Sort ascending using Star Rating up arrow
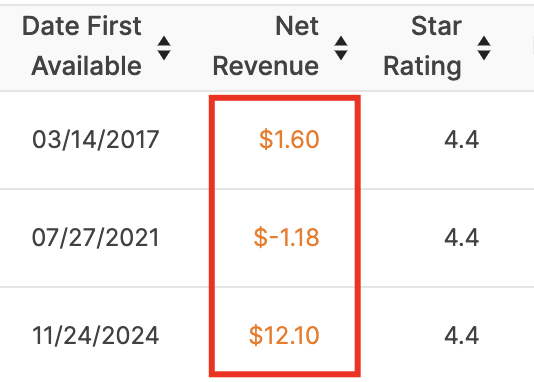534x382 pixels. coord(484,41)
